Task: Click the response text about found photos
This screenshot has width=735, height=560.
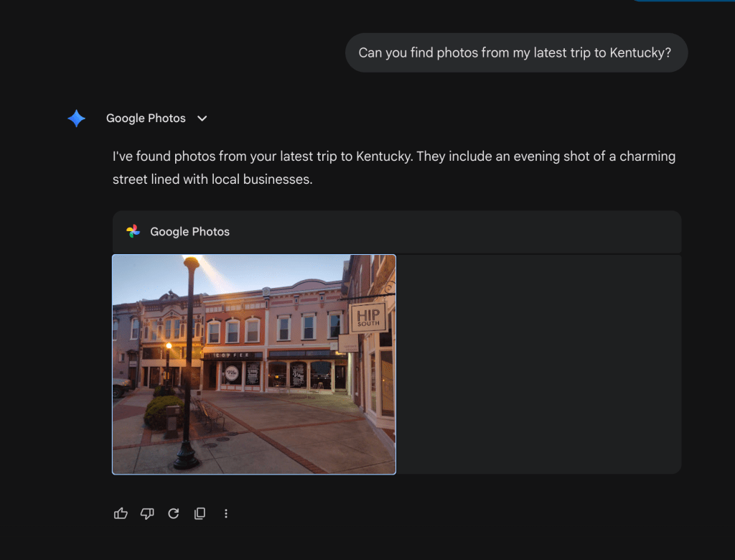Action: (393, 167)
